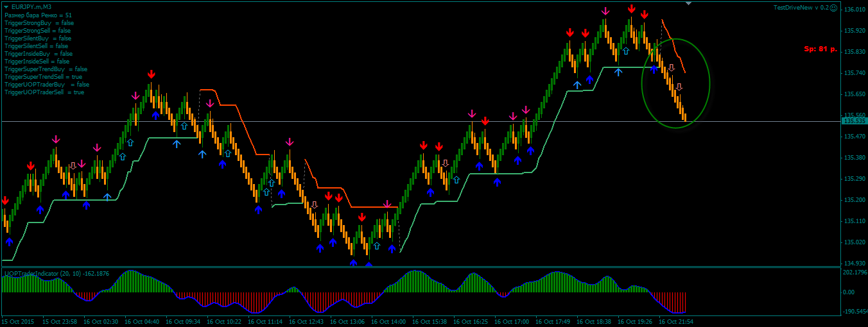
Task: Click the 135.020 price scale label
Action: click(855, 242)
